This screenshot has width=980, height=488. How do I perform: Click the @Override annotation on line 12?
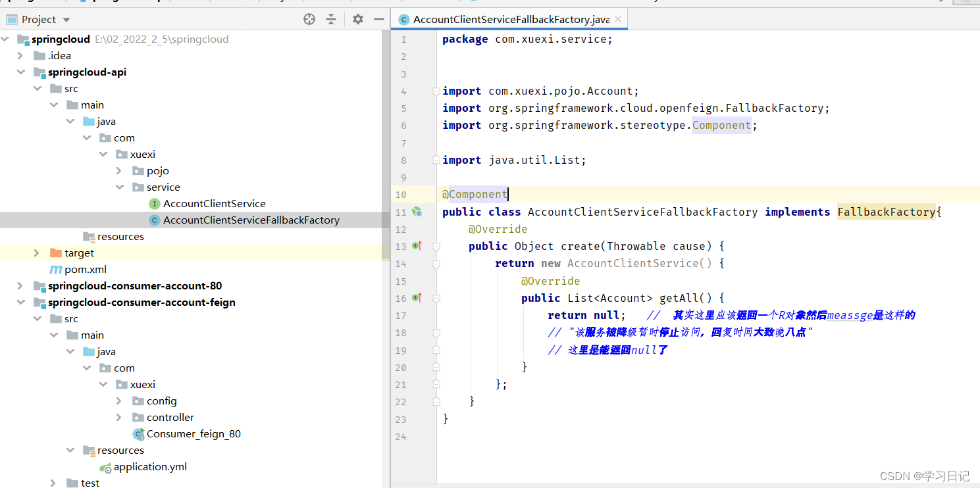pos(498,229)
